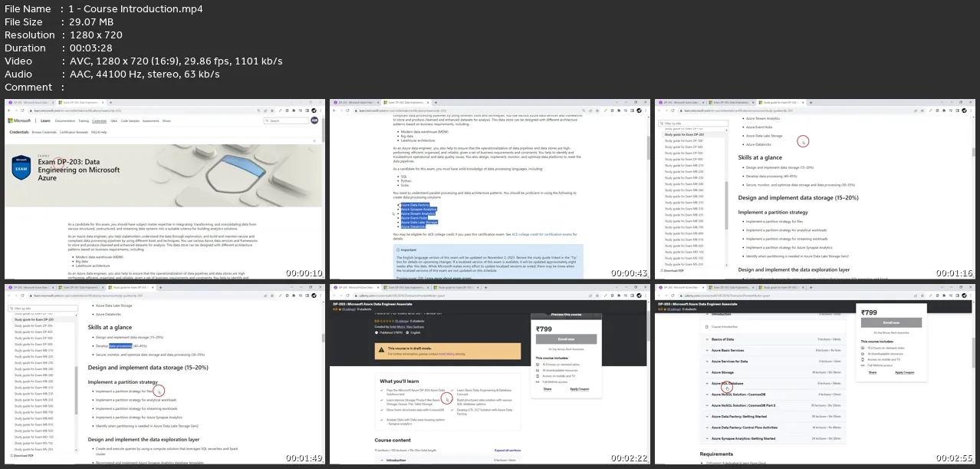Click the browser back arrow in the 00:00:43 frame
The image size is (980, 469).
click(x=334, y=111)
